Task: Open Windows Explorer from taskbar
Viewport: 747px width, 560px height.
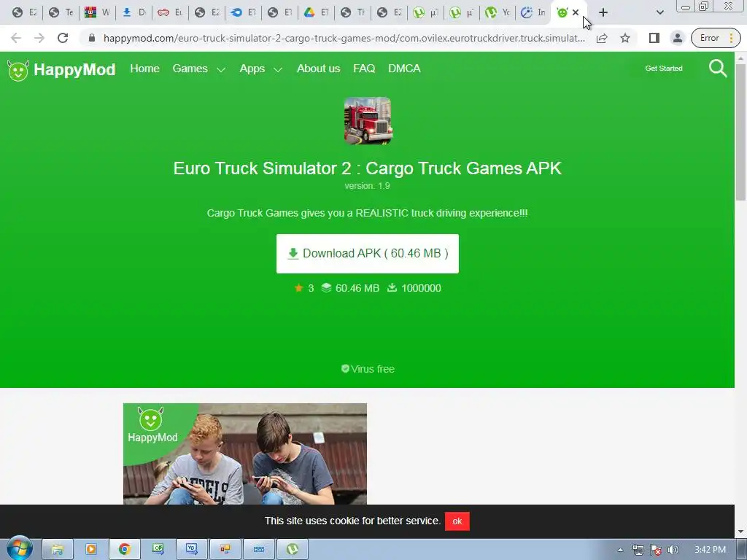Action: (x=58, y=550)
